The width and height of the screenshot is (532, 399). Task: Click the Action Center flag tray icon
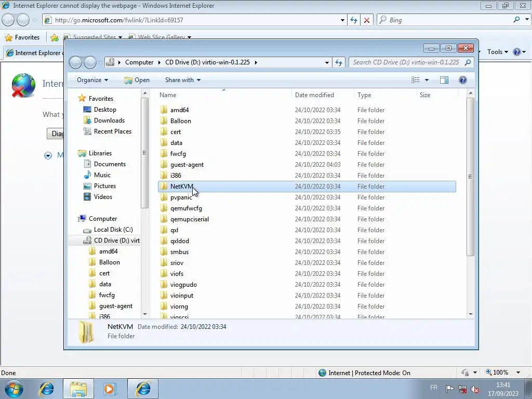(x=449, y=389)
